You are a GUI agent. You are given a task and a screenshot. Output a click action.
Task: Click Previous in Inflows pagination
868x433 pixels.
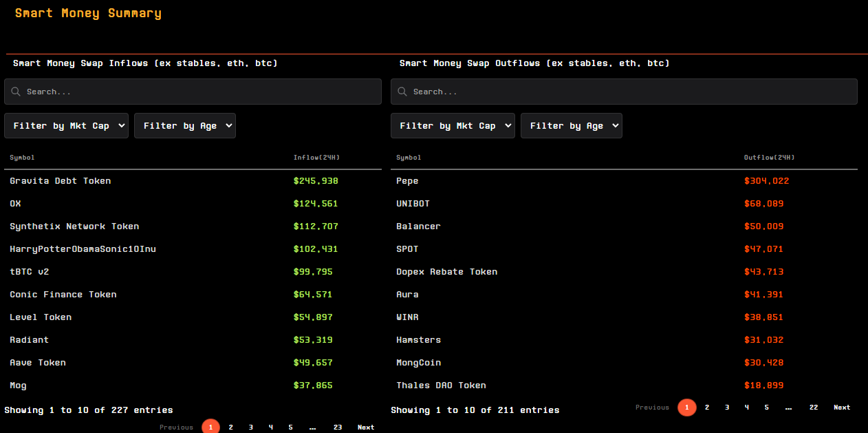176,427
